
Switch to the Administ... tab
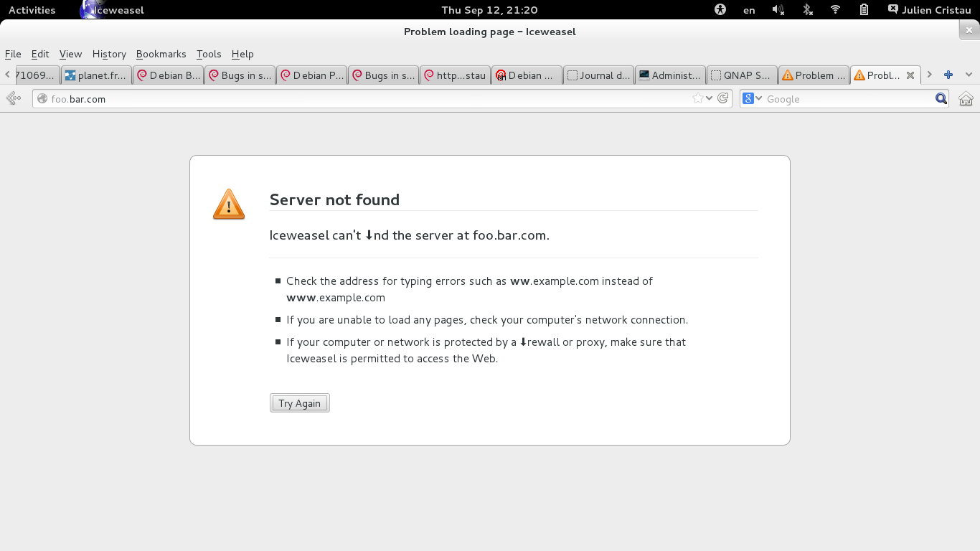670,75
